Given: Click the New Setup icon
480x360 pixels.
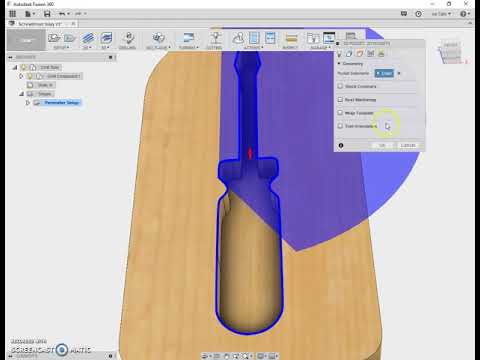Looking at the screenshot, I should 54,38.
